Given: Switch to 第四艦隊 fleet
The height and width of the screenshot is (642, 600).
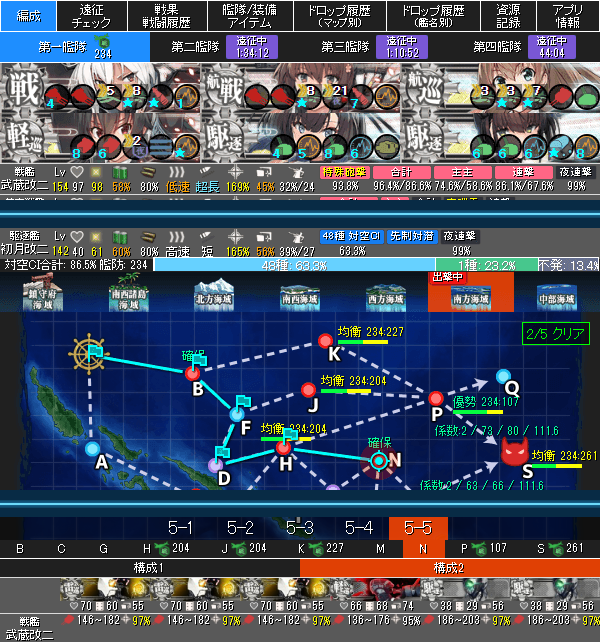Looking at the screenshot, I should click(x=525, y=47).
